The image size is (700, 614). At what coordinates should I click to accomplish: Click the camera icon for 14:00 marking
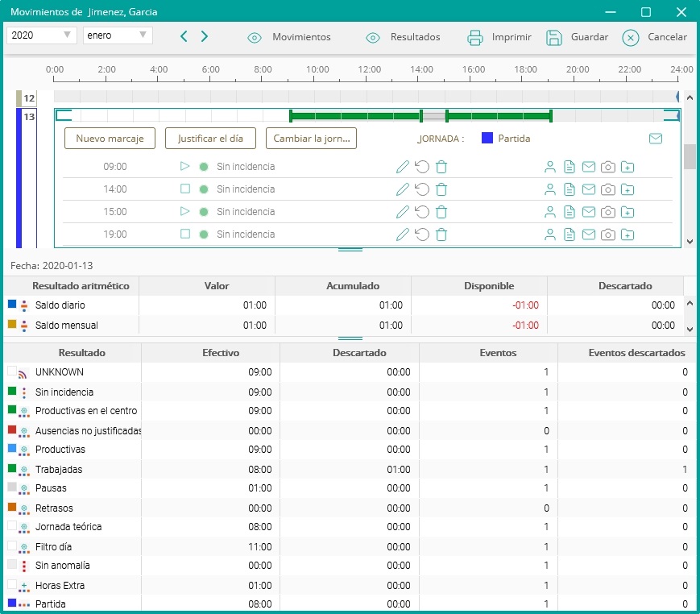608,189
